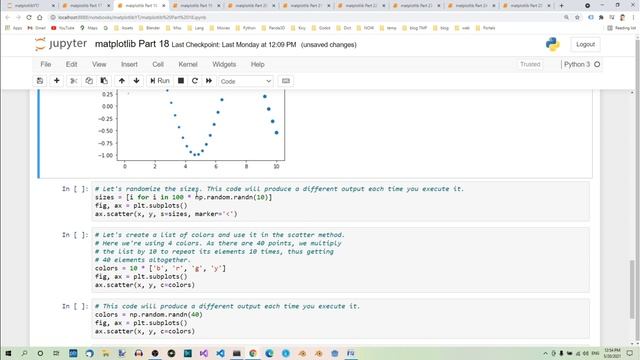Open browser home page icon

click(x=40, y=18)
